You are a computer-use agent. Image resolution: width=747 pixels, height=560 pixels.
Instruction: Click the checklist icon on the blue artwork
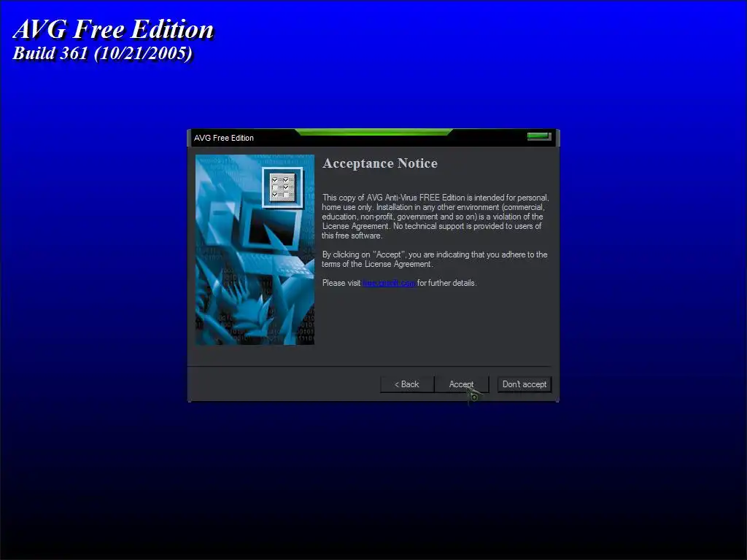[x=282, y=187]
